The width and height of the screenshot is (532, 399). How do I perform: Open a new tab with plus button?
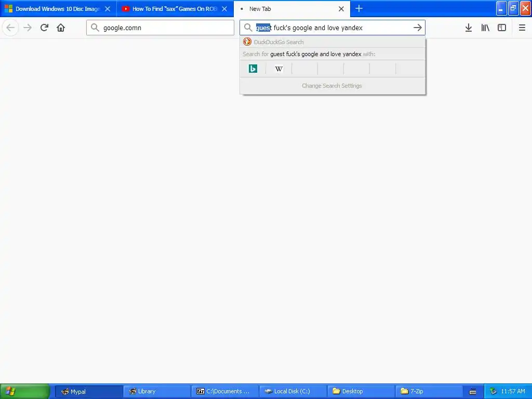point(359,8)
